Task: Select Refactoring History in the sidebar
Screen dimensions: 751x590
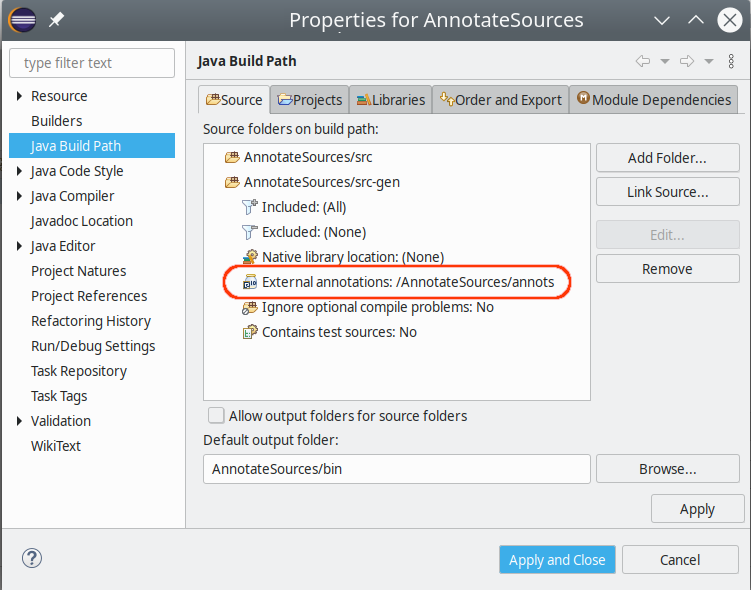Action: (91, 321)
